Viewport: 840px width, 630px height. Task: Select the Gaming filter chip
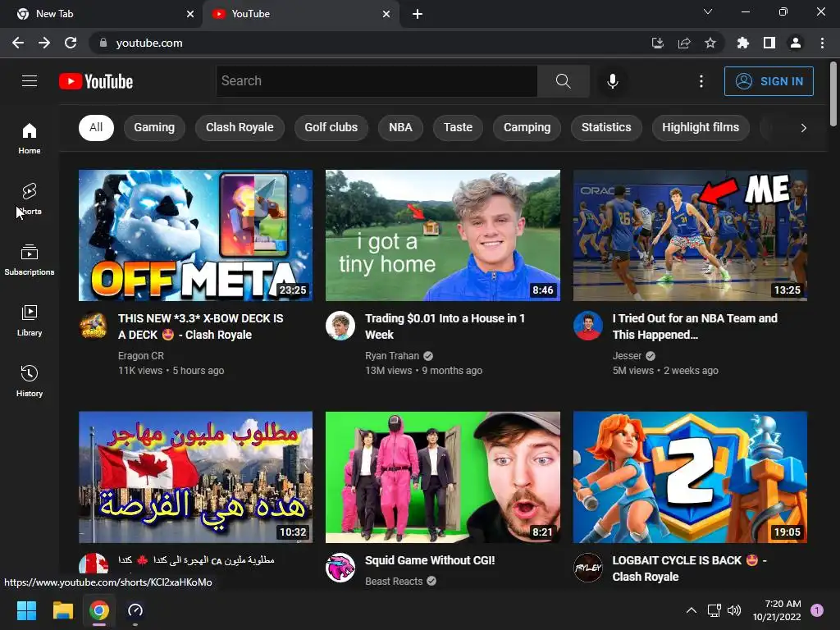click(x=154, y=127)
